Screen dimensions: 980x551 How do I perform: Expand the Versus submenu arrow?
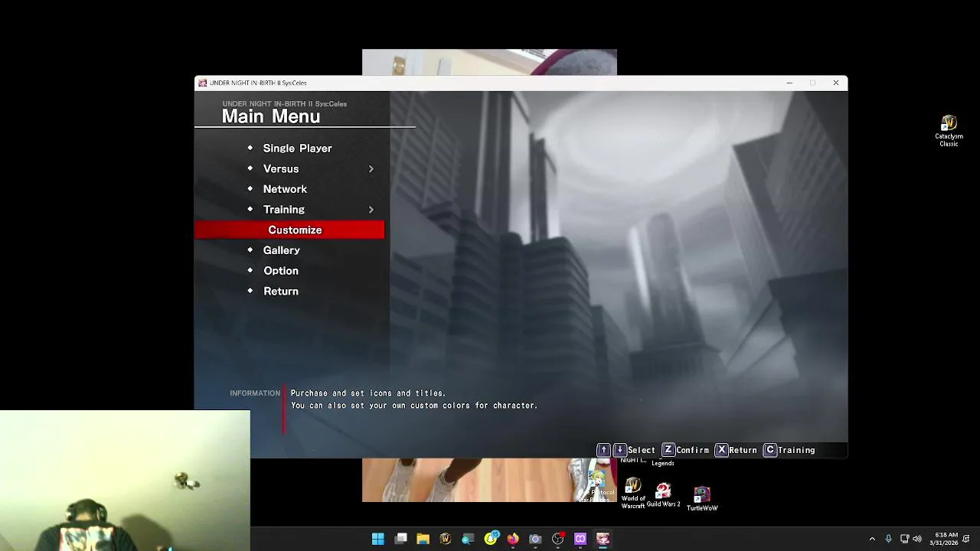click(371, 169)
